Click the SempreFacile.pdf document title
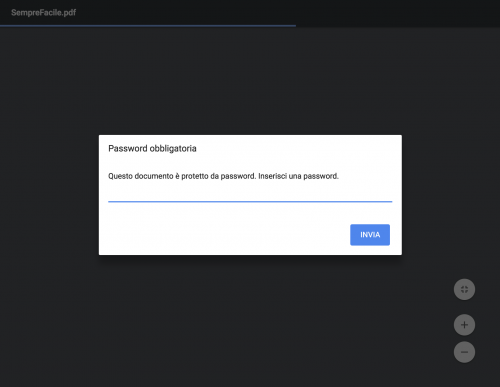 (44, 13)
